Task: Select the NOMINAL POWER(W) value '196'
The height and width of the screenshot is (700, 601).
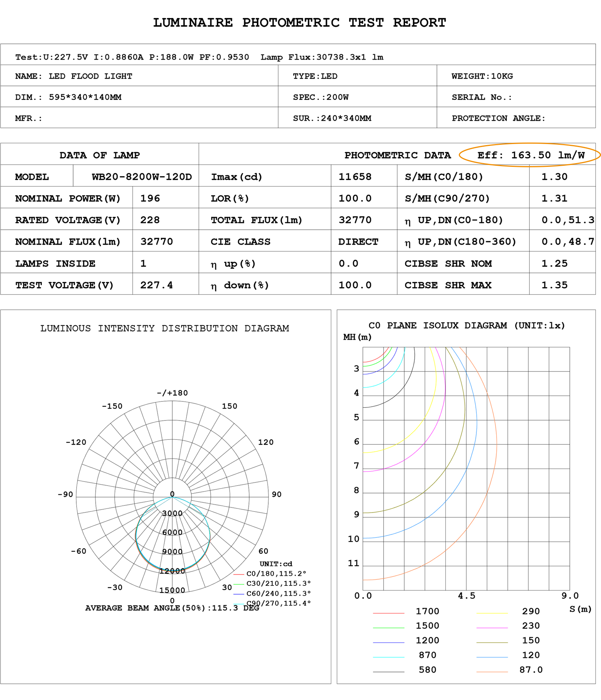Action: [150, 198]
